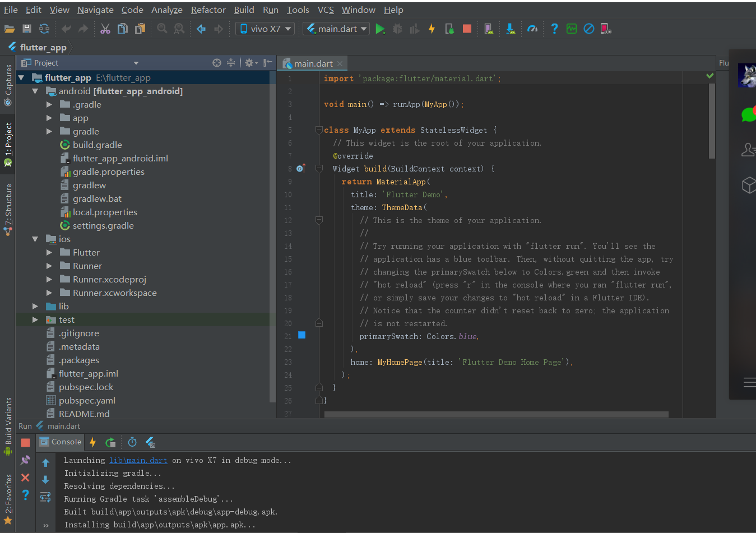
Task: Click the Debug bug toolbar icon
Action: pos(397,29)
